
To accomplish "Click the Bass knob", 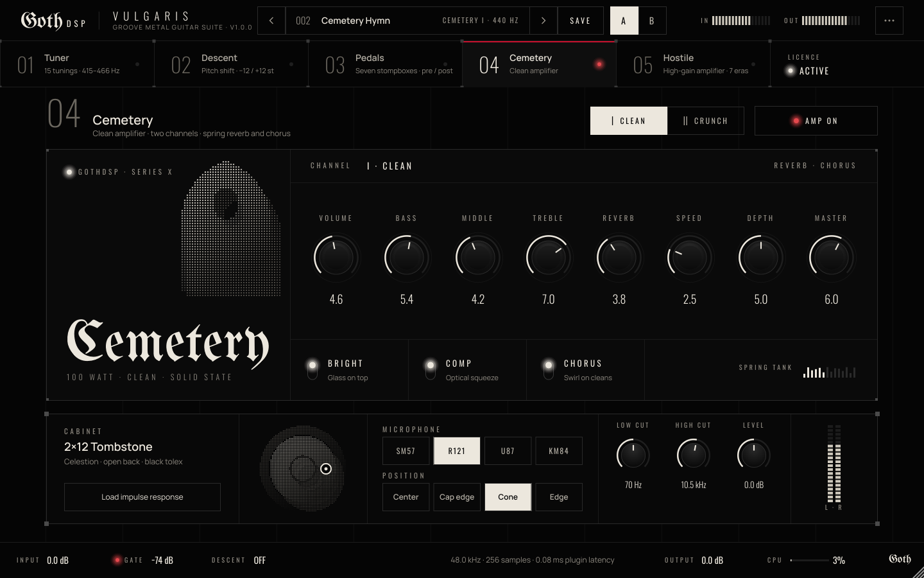I will click(x=407, y=258).
